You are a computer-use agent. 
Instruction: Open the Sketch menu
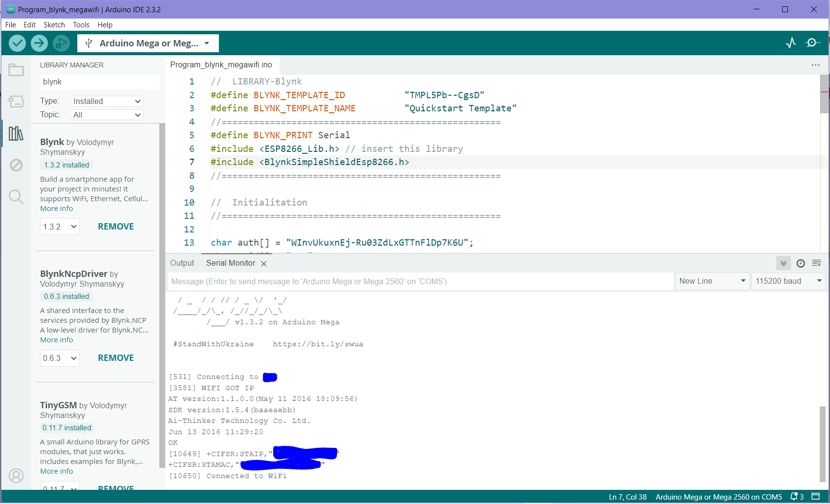[54, 25]
